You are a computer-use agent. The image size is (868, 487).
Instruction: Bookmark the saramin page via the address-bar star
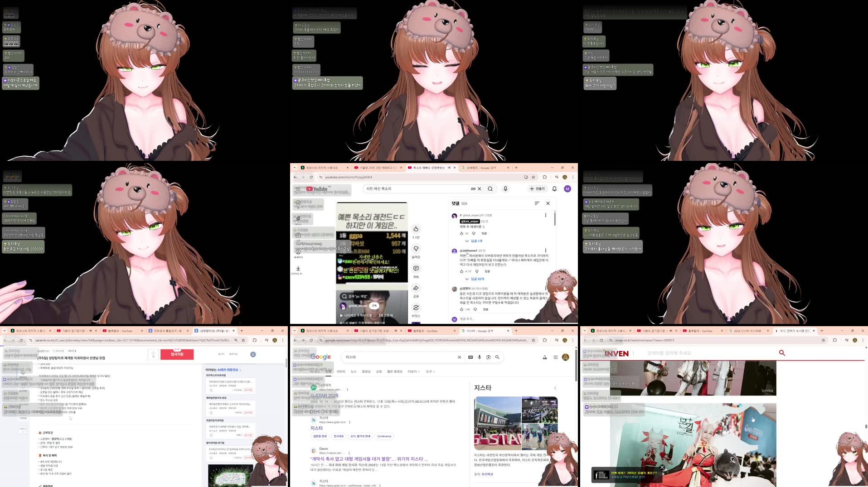(x=243, y=340)
